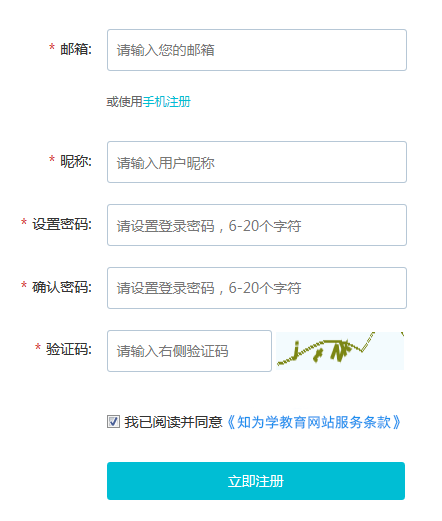Toggle the agreement checkbox
Viewport: 442px width, 521px height.
(113, 421)
